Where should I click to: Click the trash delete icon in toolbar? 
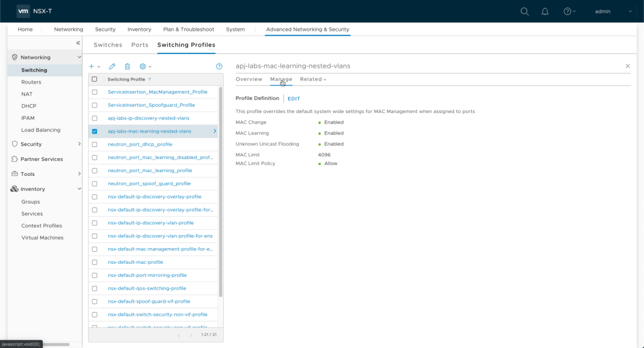127,67
